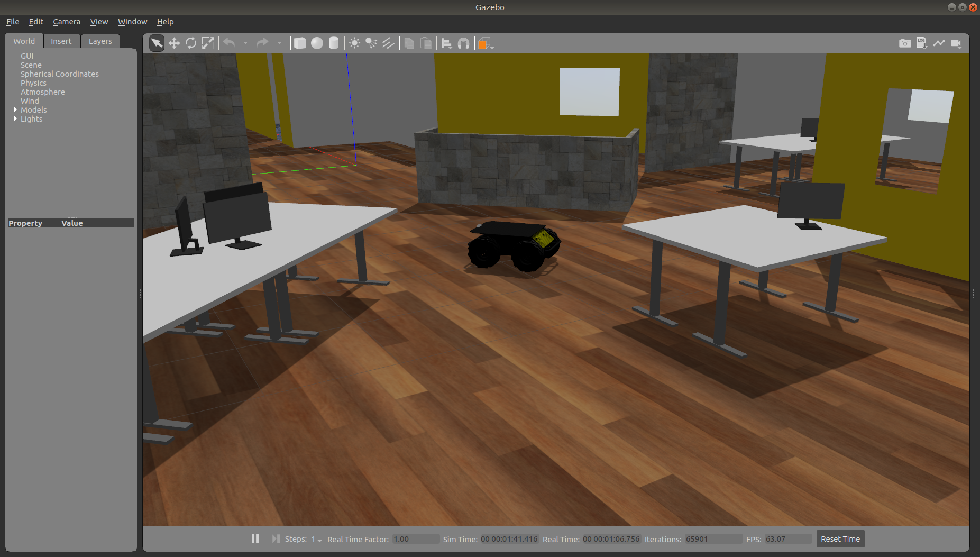Toggle snap mode magnet icon
The image size is (980, 557).
click(x=463, y=43)
